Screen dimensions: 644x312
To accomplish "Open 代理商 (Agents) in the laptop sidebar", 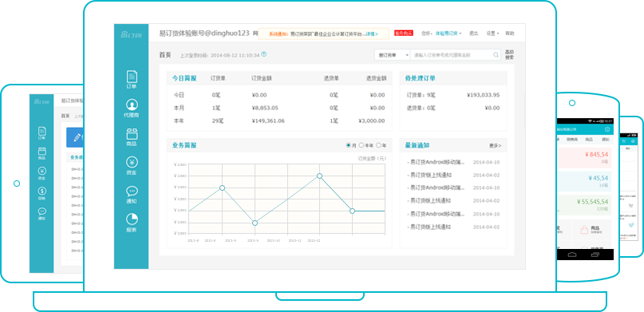I will pos(132,109).
